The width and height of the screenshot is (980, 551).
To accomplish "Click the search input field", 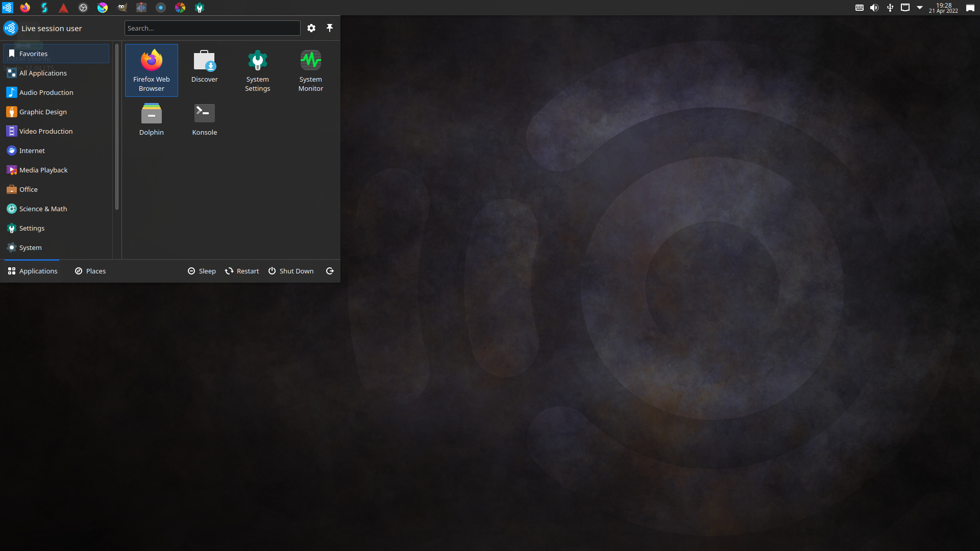I will pos(211,28).
